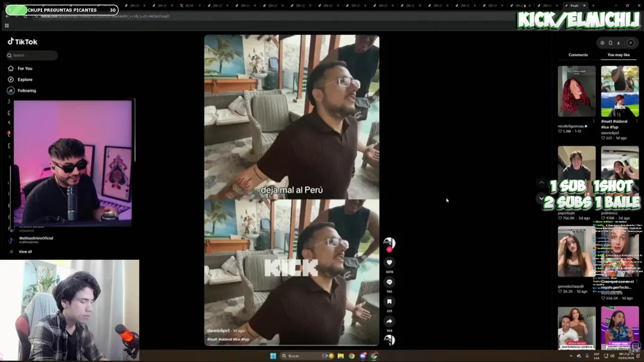Open the genesischaquiii video thumbnail

pyautogui.click(x=577, y=251)
